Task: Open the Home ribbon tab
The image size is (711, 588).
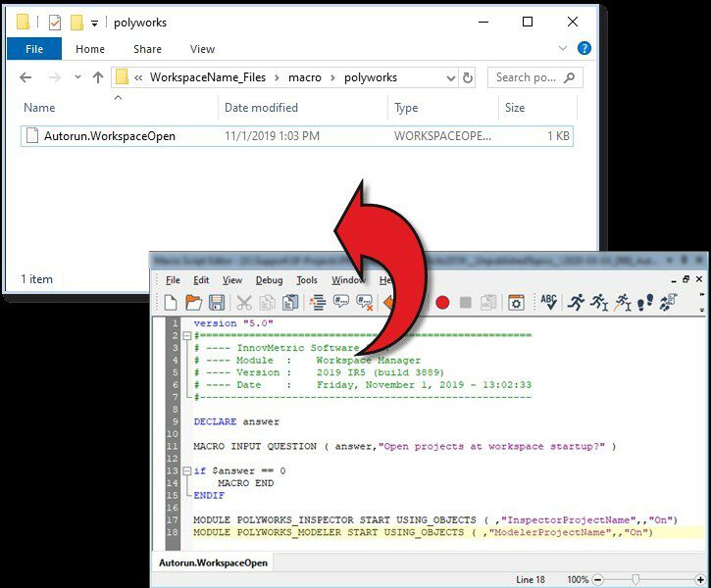Action: (x=90, y=49)
